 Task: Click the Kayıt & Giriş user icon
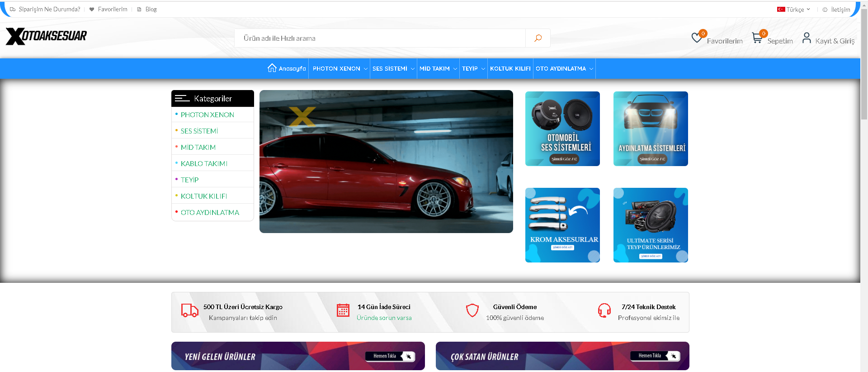click(807, 38)
